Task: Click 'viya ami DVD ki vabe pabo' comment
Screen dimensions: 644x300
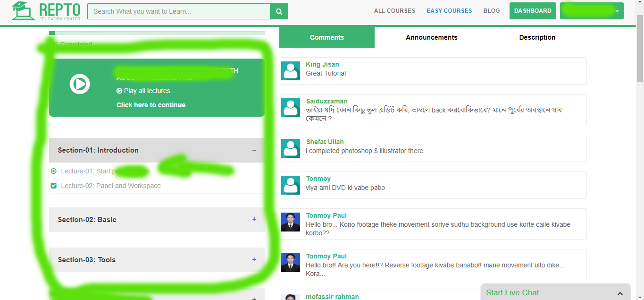Action: click(345, 188)
